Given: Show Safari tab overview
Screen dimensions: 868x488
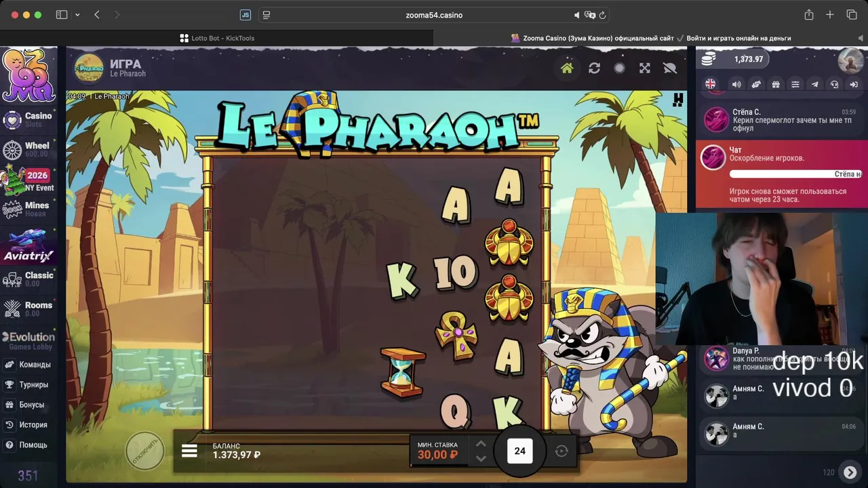Looking at the screenshot, I should [852, 15].
